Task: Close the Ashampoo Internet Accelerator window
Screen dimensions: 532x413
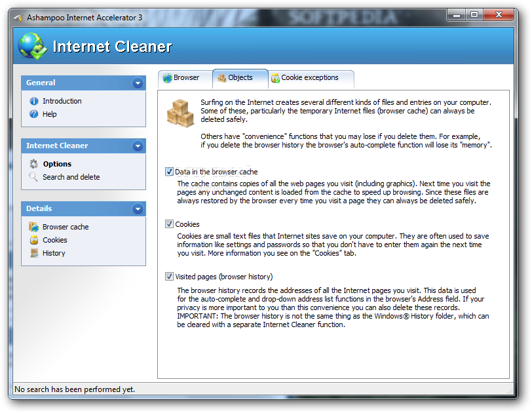Action: [499, 15]
